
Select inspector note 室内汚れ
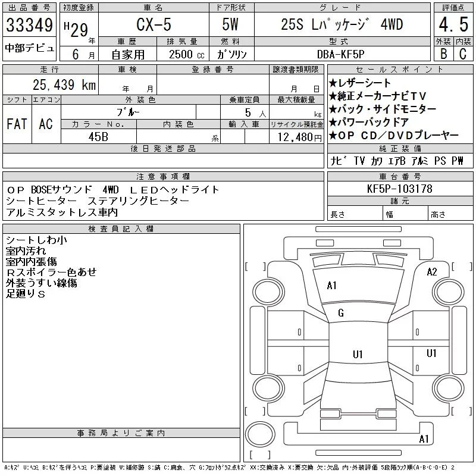pyautogui.click(x=26, y=250)
